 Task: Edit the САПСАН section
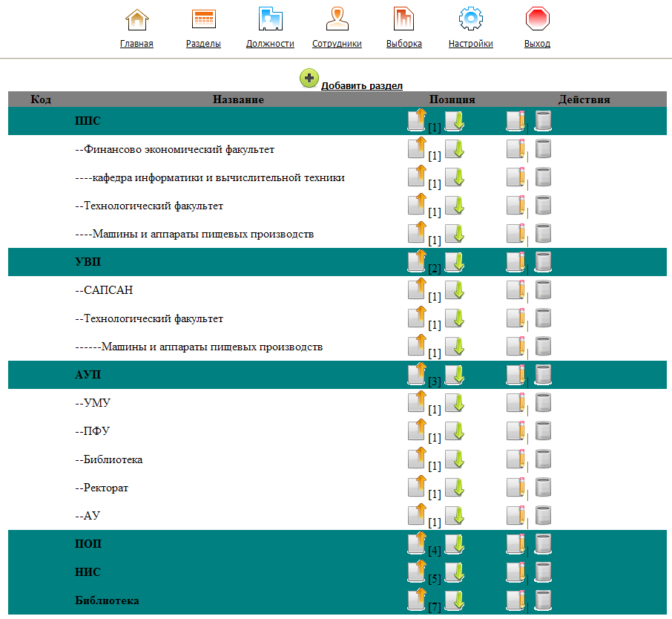[x=516, y=290]
